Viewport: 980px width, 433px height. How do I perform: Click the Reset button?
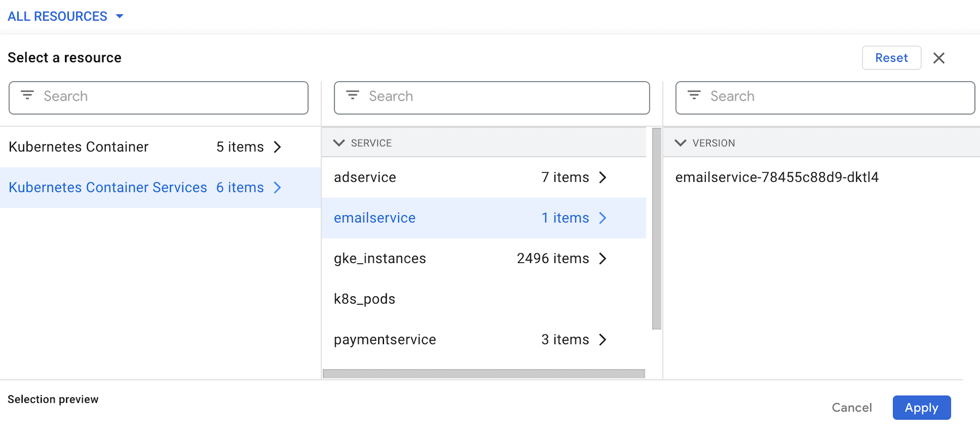pos(891,58)
